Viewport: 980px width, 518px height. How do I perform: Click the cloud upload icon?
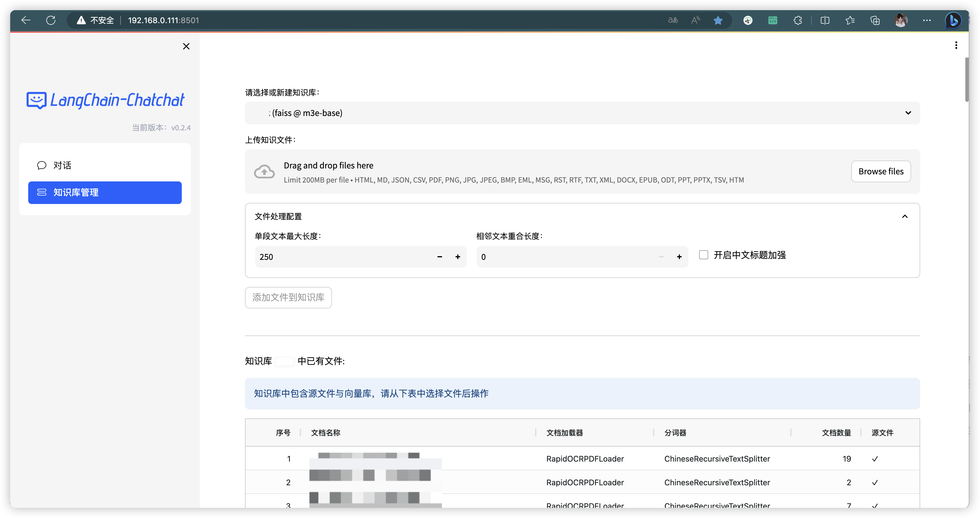264,172
